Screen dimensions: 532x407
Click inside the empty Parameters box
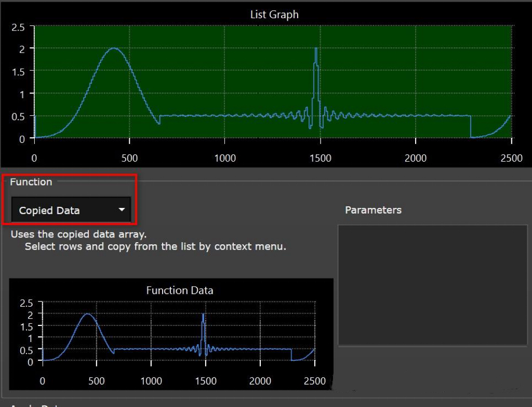coord(432,285)
